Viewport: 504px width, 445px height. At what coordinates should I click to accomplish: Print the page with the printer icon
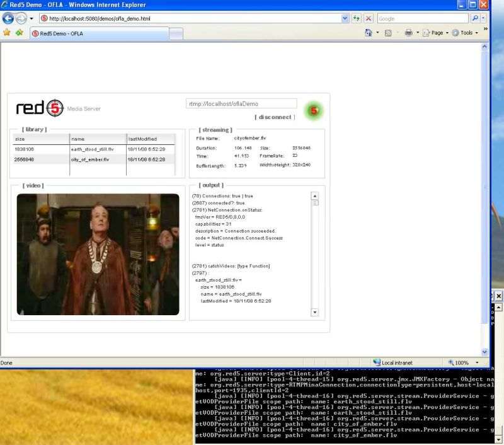[x=408, y=33]
